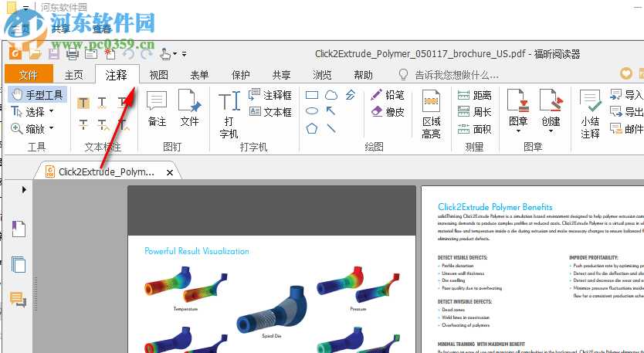Image resolution: width=644 pixels, height=353 pixels.
Task: Click Summarize Comments (小结注释)
Action: 590,114
